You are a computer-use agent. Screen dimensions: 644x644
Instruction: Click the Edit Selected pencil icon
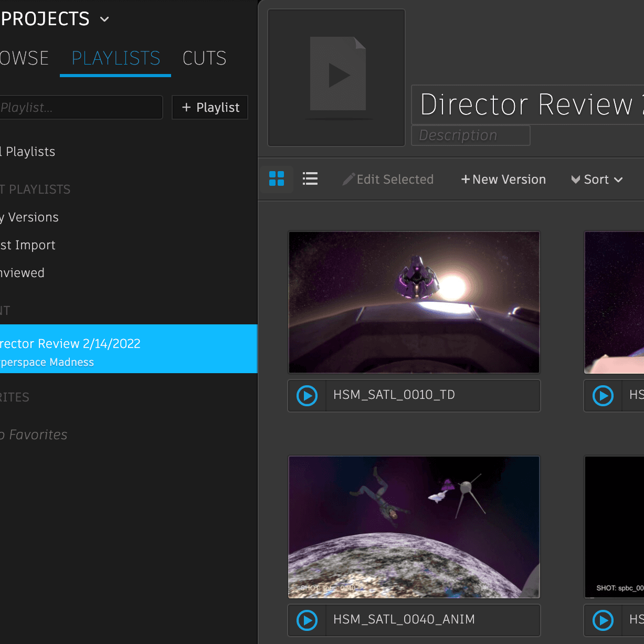coord(348,180)
